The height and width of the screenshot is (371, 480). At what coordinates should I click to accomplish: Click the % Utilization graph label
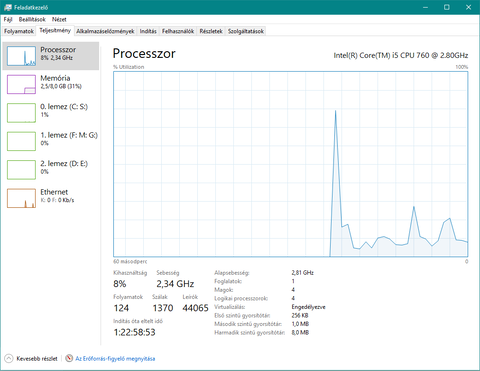pos(128,67)
